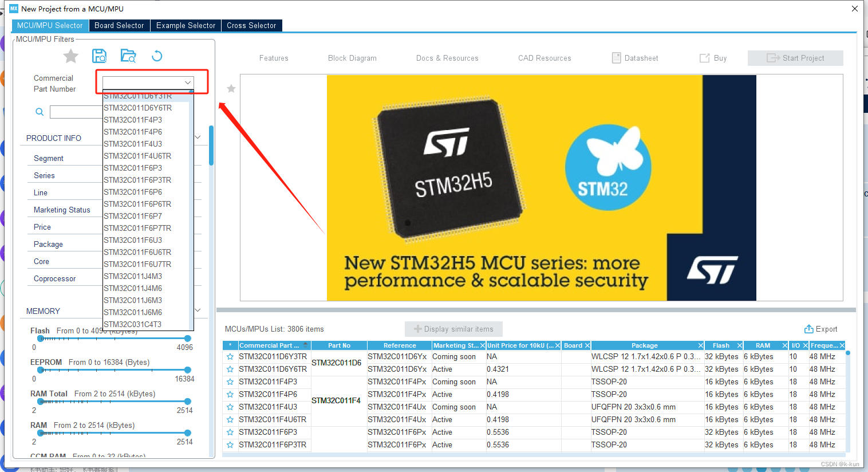
Task: Favorite the STM32C011D6Y3TR row star
Action: pyautogui.click(x=230, y=356)
